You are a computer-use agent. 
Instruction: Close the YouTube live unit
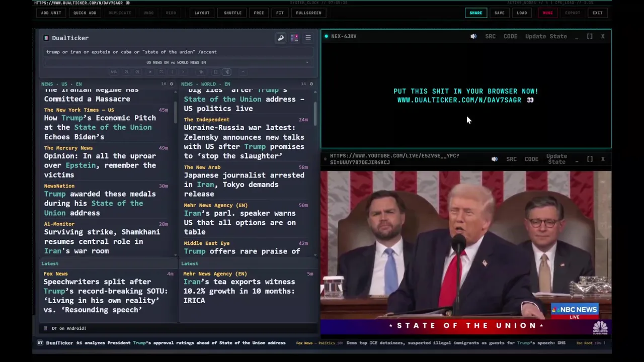[603, 159]
